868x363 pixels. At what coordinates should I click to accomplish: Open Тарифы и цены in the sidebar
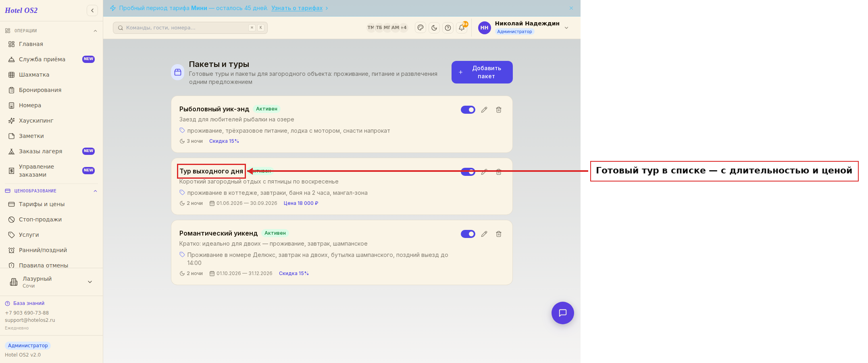click(x=51, y=204)
